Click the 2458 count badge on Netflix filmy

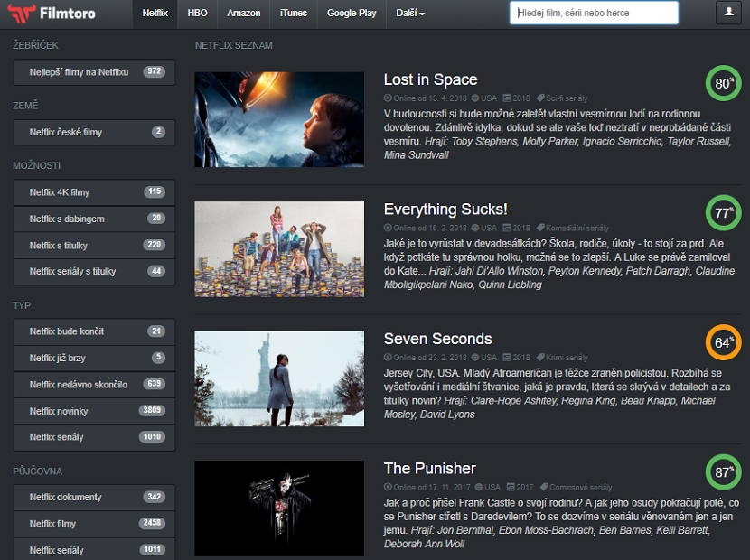(x=152, y=523)
